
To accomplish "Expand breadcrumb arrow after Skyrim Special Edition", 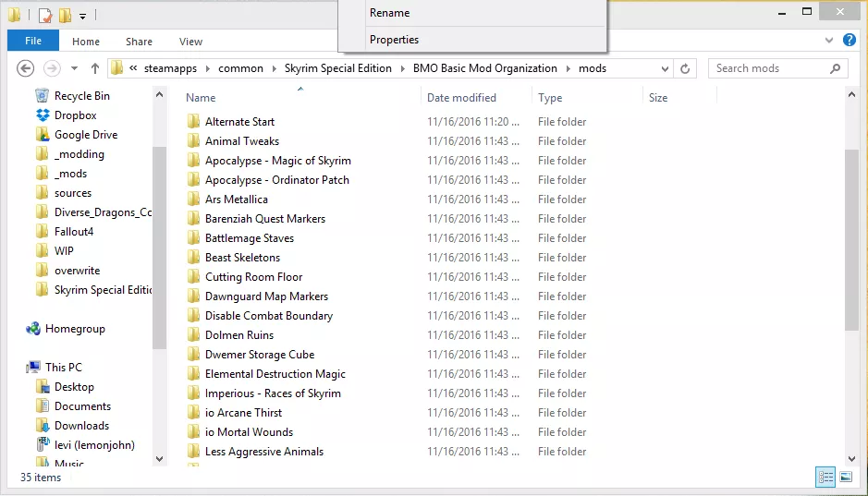I will [402, 68].
